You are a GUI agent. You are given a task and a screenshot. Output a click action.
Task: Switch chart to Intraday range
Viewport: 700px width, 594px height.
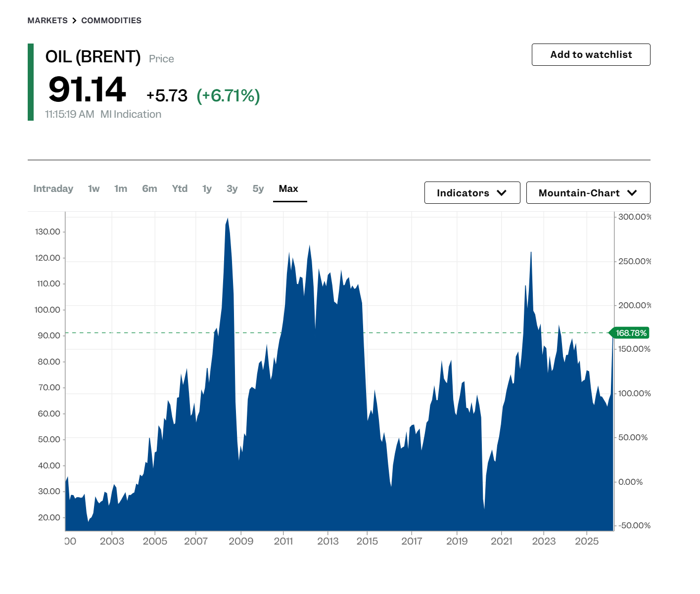pyautogui.click(x=53, y=188)
